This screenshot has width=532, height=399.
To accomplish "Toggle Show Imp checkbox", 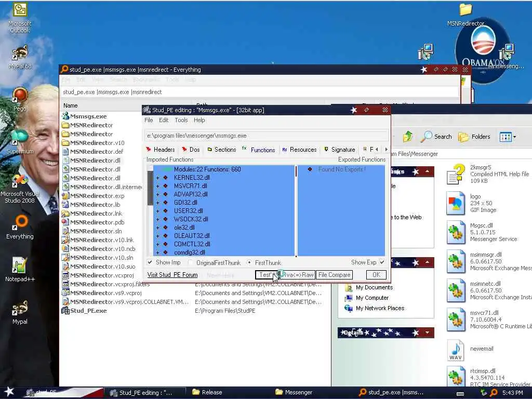I will point(150,262).
